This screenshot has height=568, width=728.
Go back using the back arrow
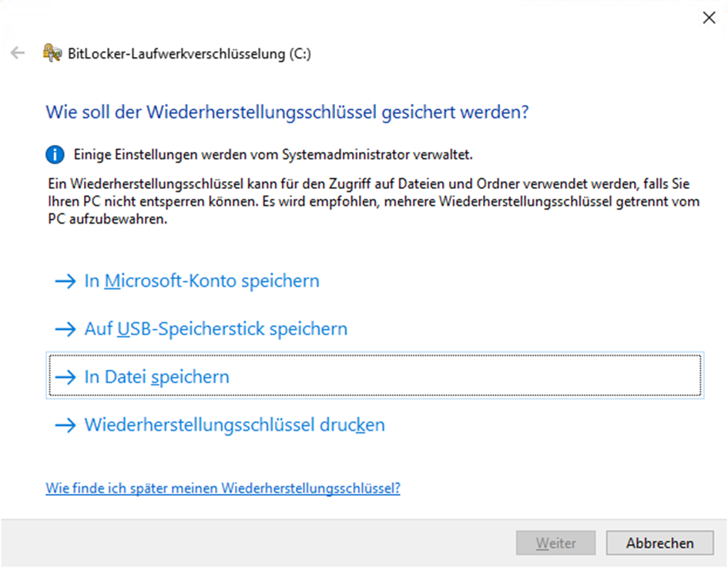coord(18,53)
